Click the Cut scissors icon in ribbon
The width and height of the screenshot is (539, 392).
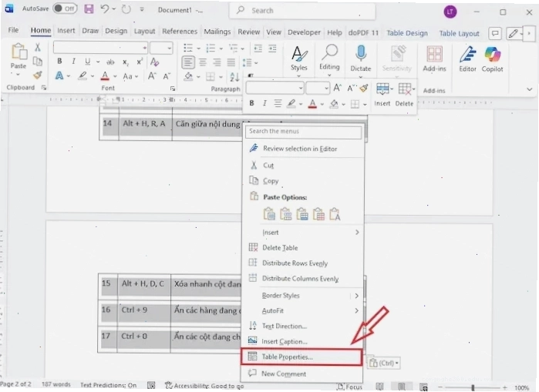38,47
